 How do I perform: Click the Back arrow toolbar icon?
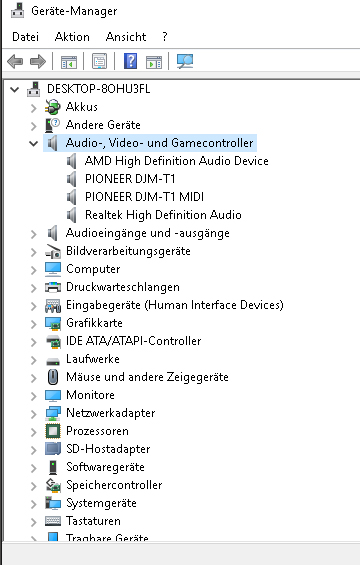pos(15,62)
